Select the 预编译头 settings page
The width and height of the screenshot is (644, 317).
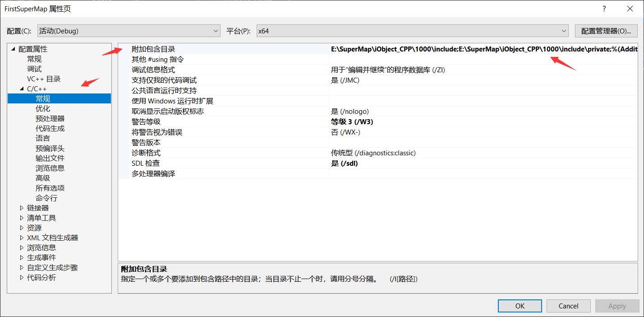click(x=50, y=148)
